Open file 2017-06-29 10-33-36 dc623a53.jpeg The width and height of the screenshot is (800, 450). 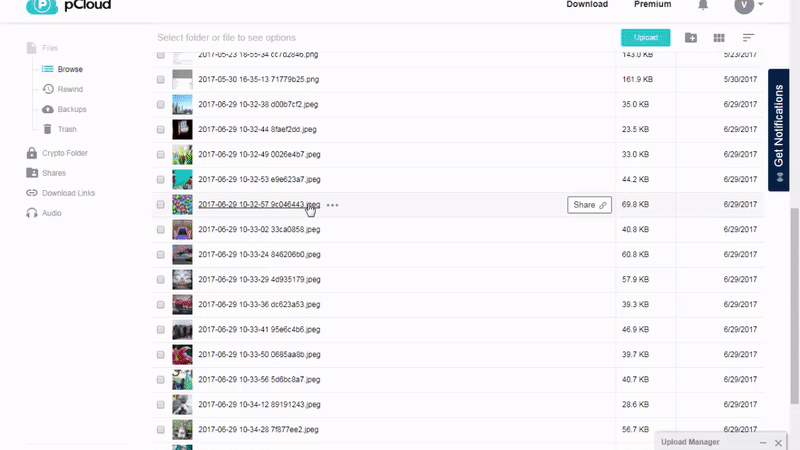coord(259,304)
